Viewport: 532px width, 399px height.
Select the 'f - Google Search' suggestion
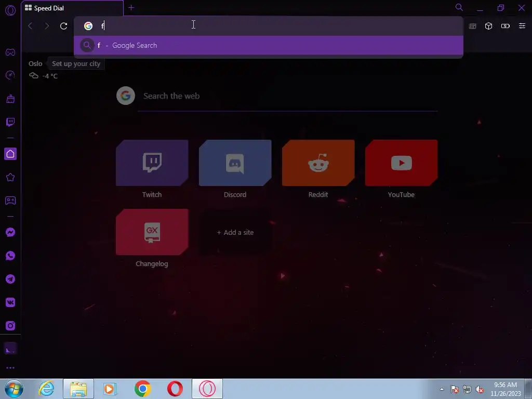[269, 45]
